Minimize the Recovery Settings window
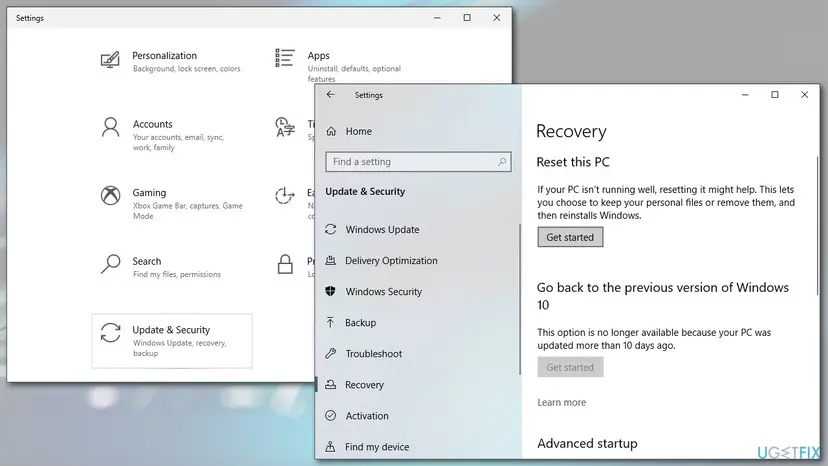 point(745,95)
